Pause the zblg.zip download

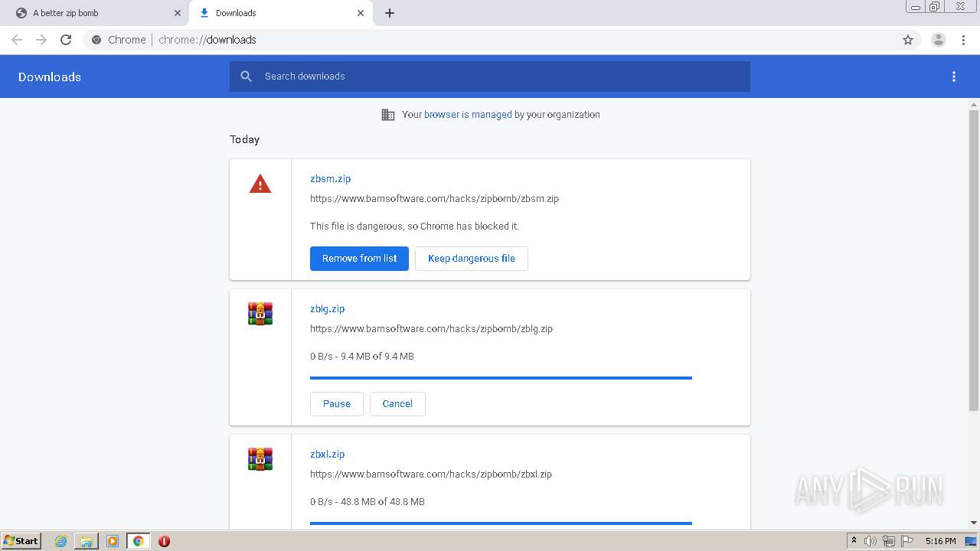point(336,404)
